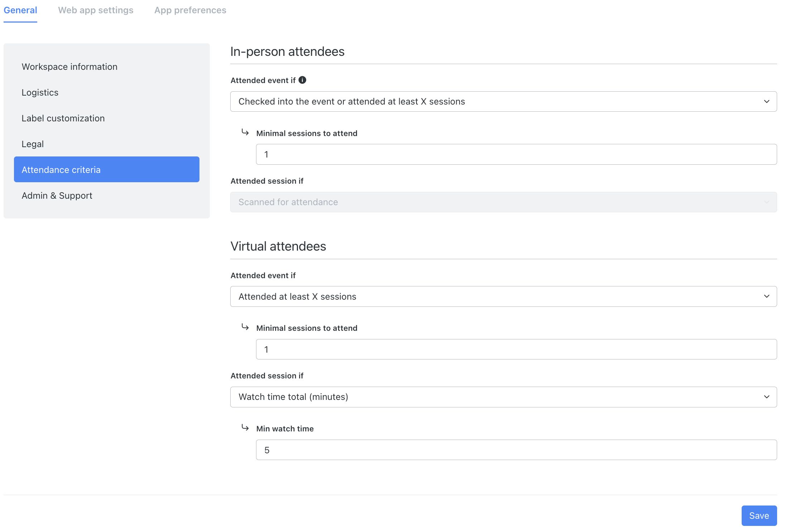Viewport: 790px width, 532px height.
Task: Click the Min watch time label
Action: click(285, 429)
